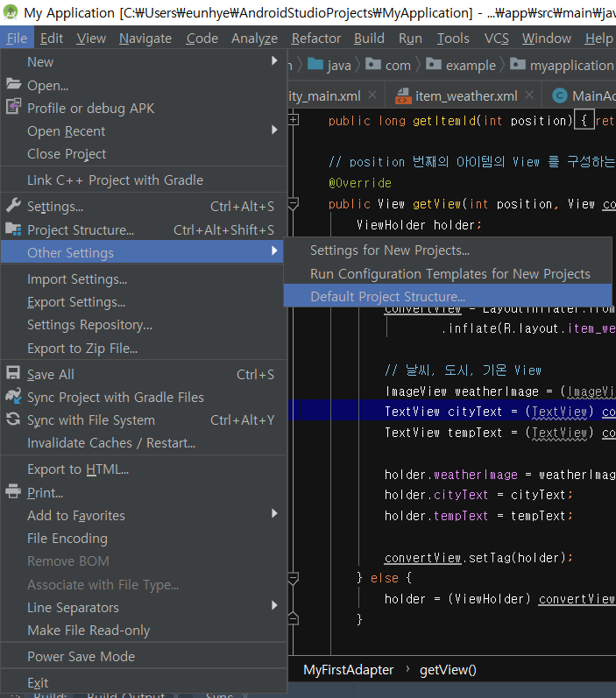Click the myapplication package folder icon
The height and width of the screenshot is (698, 616).
(x=517, y=64)
